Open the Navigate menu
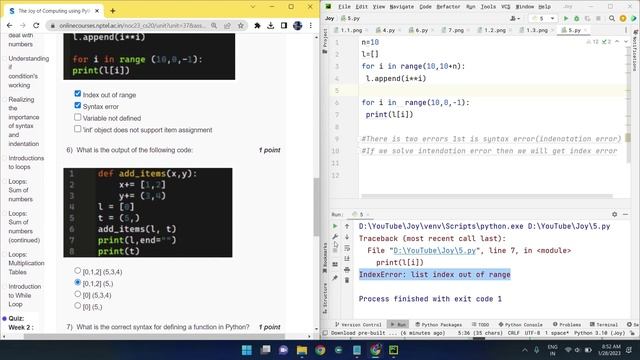640x360 pixels. coord(402,7)
